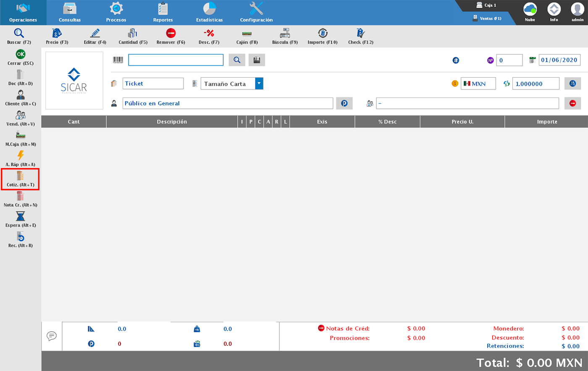Click the barcode input field
The width and height of the screenshot is (588, 371).
click(176, 60)
